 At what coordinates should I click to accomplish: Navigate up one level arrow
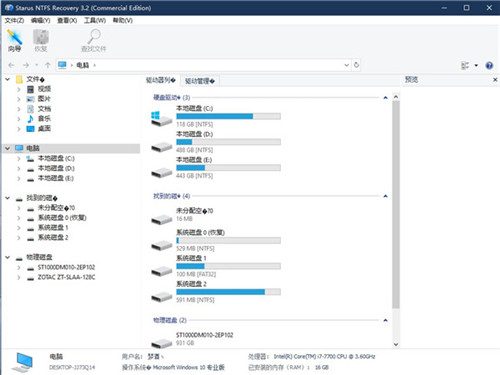tap(48, 65)
